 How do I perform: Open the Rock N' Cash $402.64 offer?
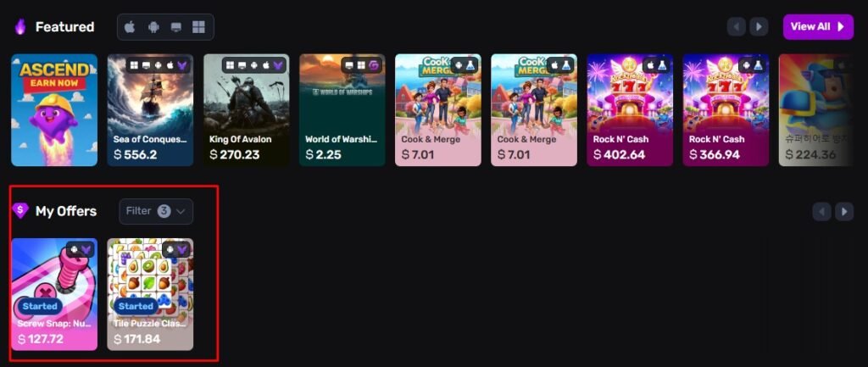[630, 109]
